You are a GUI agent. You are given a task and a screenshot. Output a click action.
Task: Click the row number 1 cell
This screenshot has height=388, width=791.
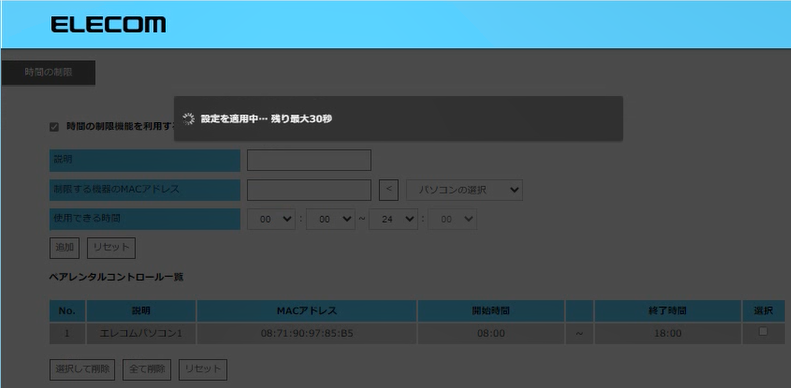(x=67, y=334)
